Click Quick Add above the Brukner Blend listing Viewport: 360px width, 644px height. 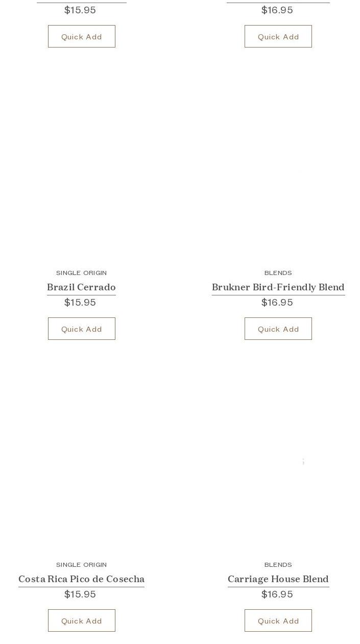[278, 36]
